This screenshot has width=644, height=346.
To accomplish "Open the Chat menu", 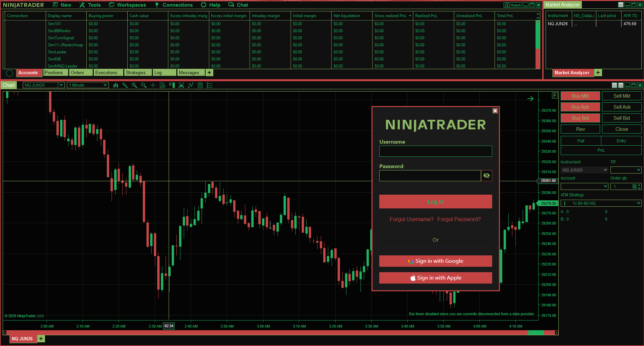I will tap(238, 5).
